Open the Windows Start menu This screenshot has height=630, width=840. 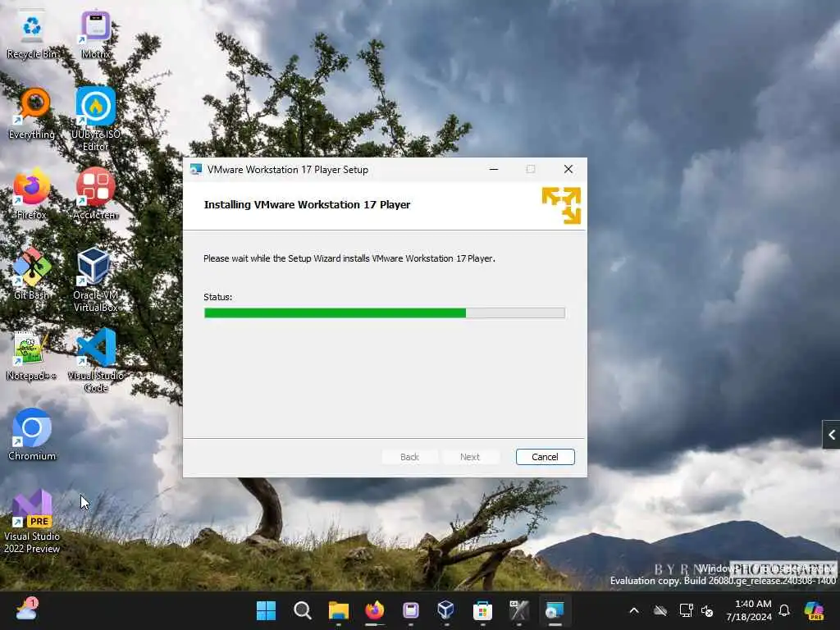[x=267, y=610]
